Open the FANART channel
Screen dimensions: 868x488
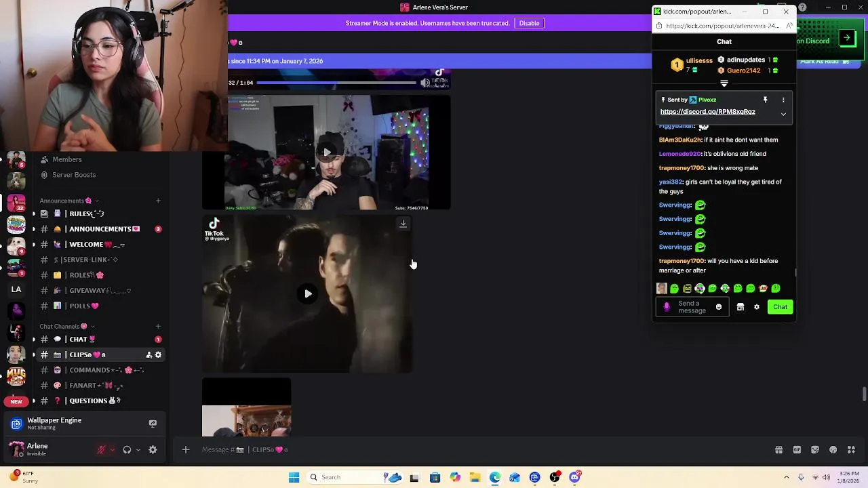(95, 386)
